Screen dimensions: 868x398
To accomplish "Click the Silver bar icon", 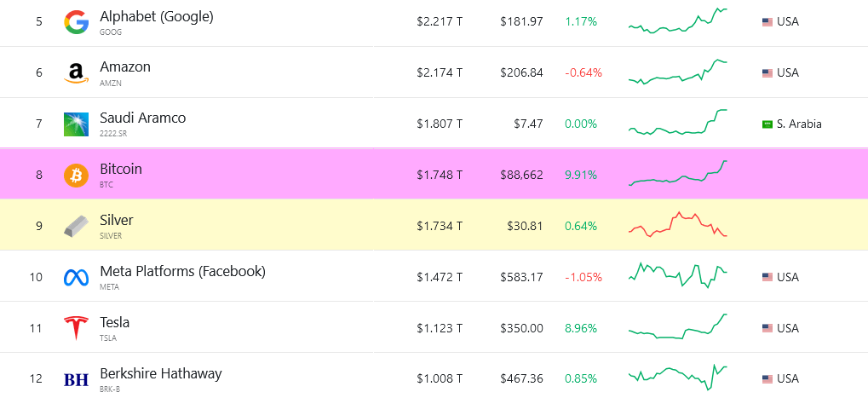I will pos(77,227).
